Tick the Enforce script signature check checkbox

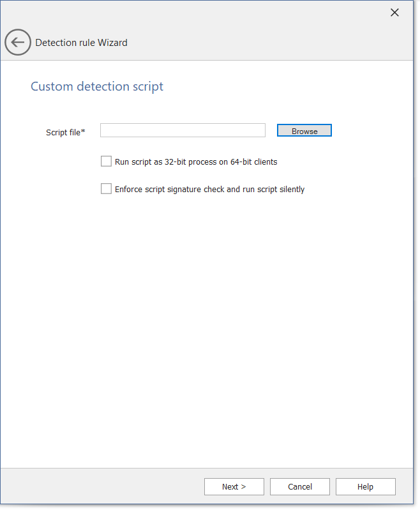click(106, 189)
